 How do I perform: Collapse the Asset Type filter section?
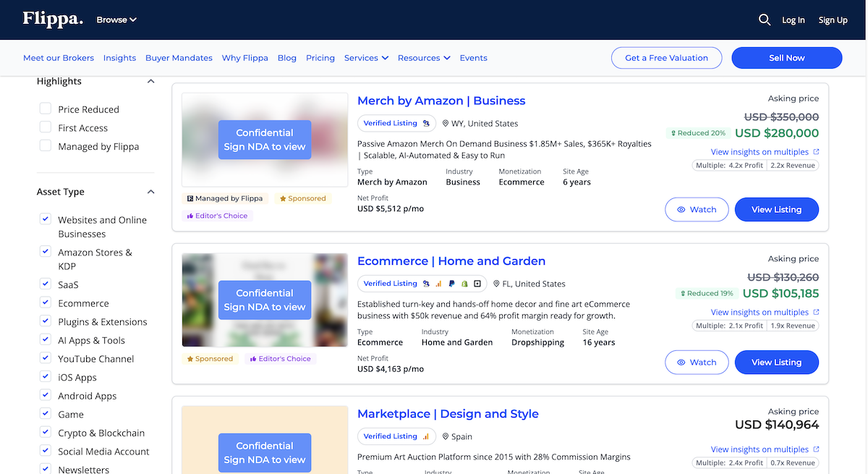pyautogui.click(x=150, y=192)
